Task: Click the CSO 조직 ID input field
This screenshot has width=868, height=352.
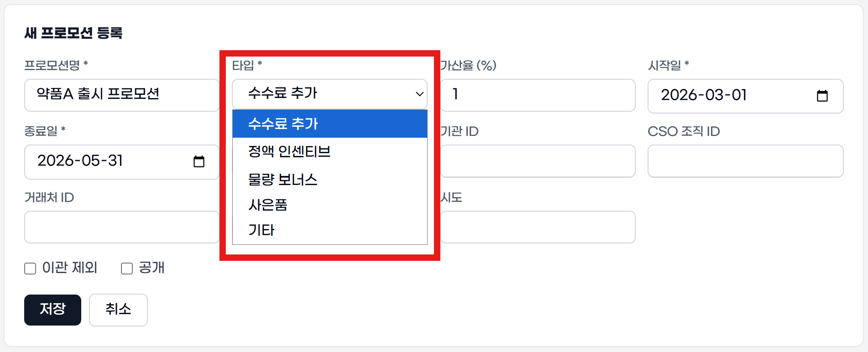Action: (745, 161)
